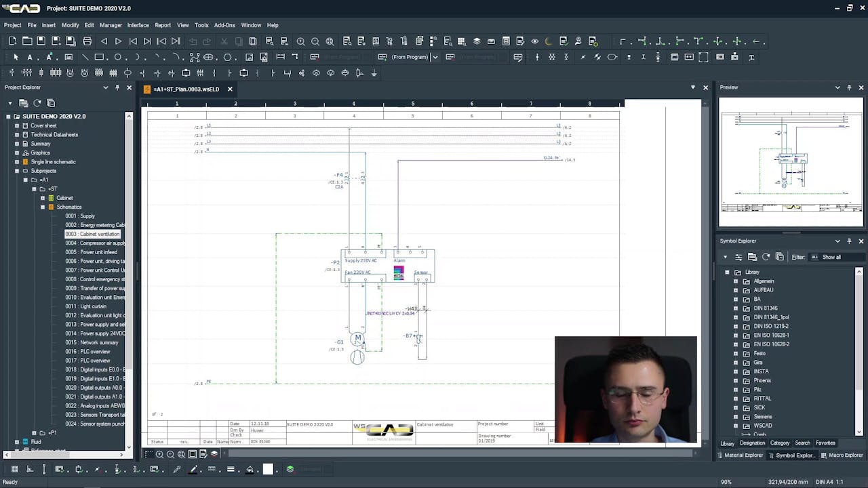Click the white fill color swatch
This screenshot has width=868, height=488.
click(268, 469)
